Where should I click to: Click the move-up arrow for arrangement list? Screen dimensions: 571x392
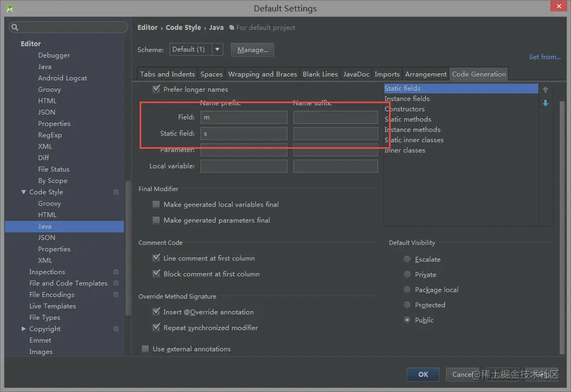coord(545,90)
